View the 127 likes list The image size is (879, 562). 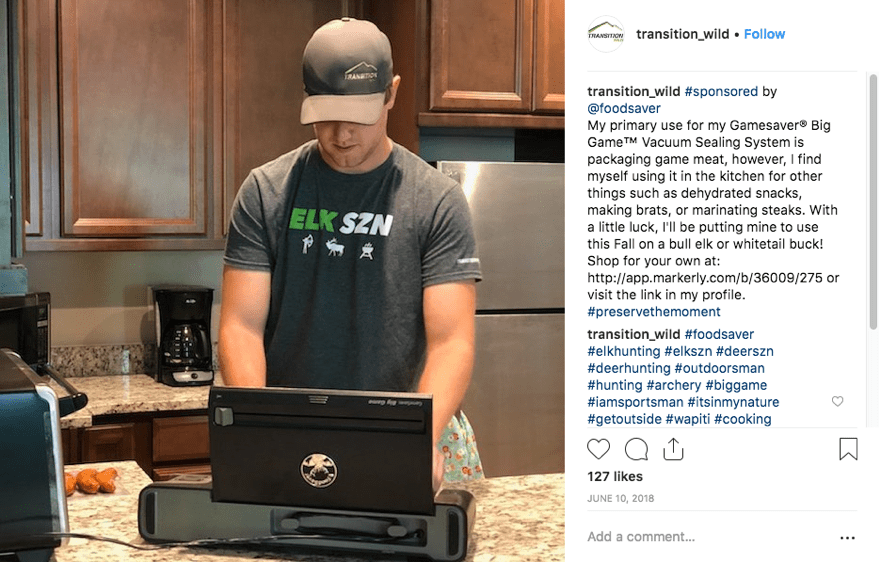pos(615,476)
